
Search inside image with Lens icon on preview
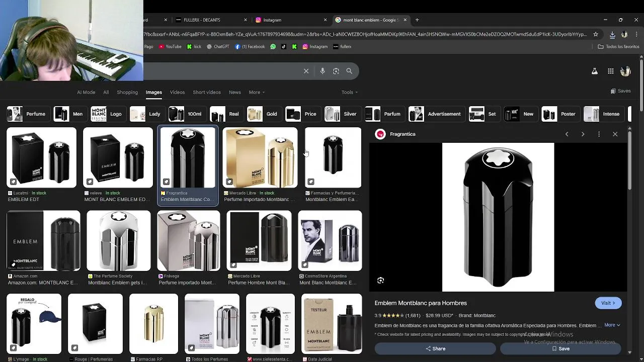pos(381,281)
